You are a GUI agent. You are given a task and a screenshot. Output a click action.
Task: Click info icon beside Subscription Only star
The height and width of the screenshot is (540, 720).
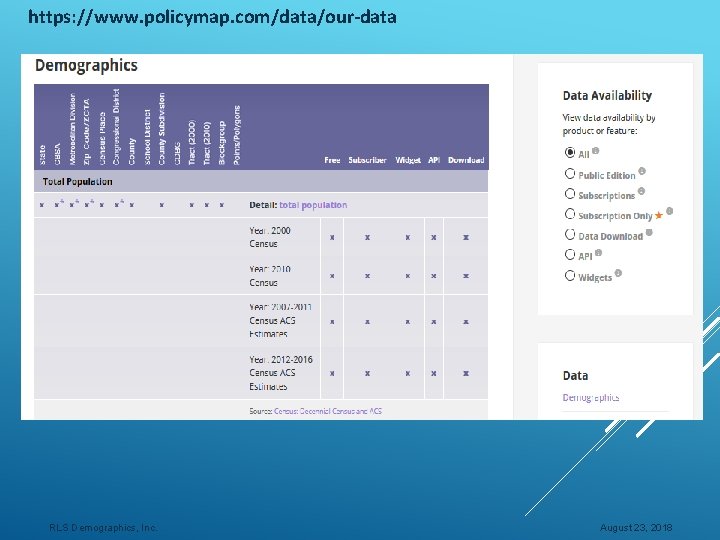669,211
